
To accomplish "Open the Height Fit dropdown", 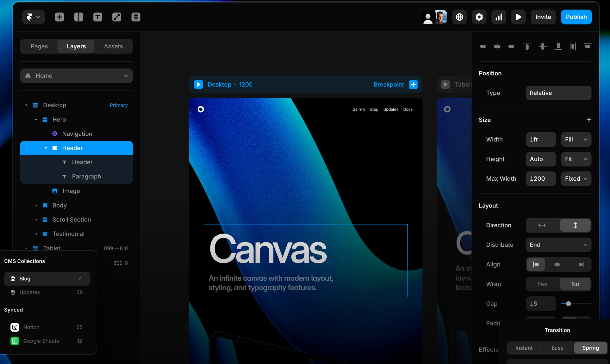I will pyautogui.click(x=576, y=159).
